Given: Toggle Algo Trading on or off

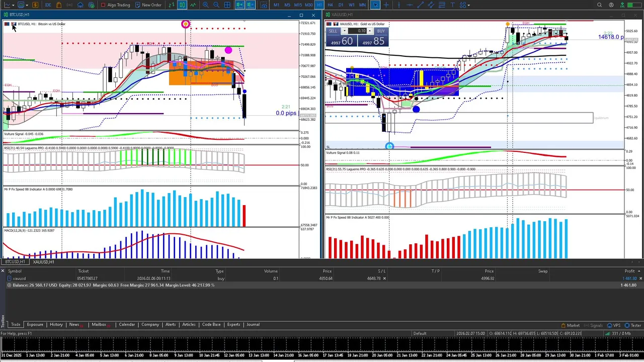Looking at the screenshot, I should (x=115, y=5).
